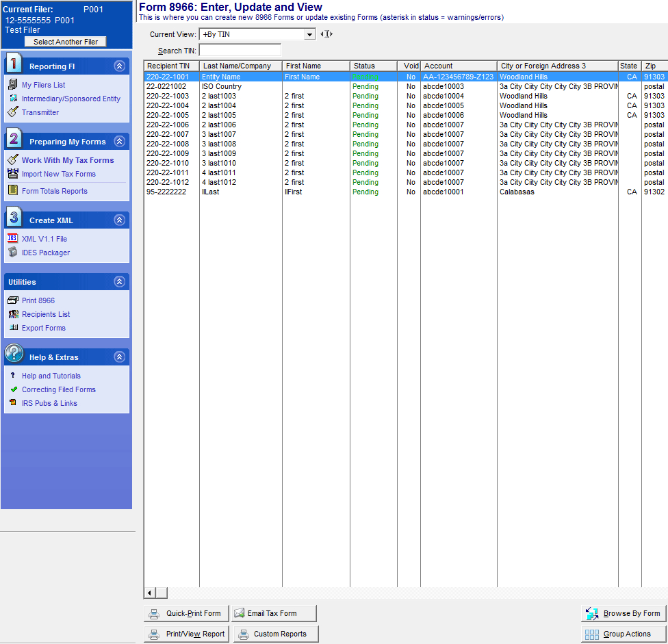This screenshot has height=644, width=668.
Task: Select row 4 last1012
Action: pos(406,182)
